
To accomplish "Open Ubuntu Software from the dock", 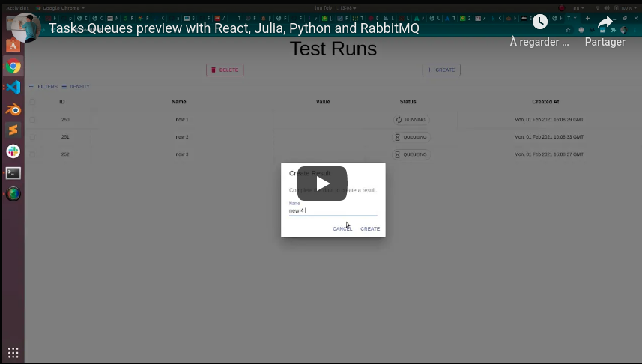I will (x=13, y=46).
